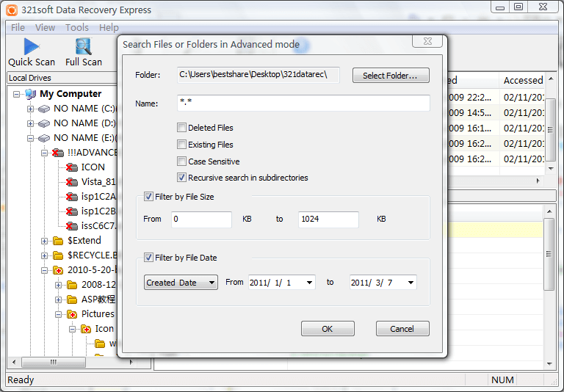This screenshot has width=564, height=392.
Task: Open the To date picker dropdown arrow
Action: point(411,283)
